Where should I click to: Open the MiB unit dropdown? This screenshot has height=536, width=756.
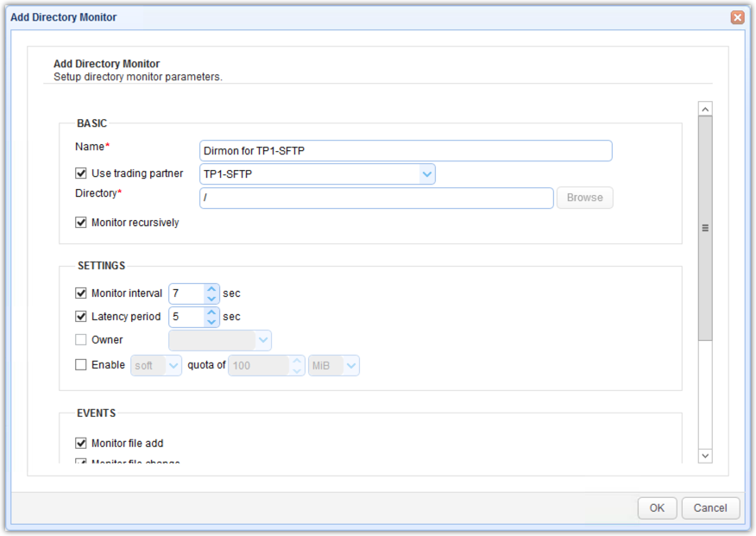tap(350, 364)
